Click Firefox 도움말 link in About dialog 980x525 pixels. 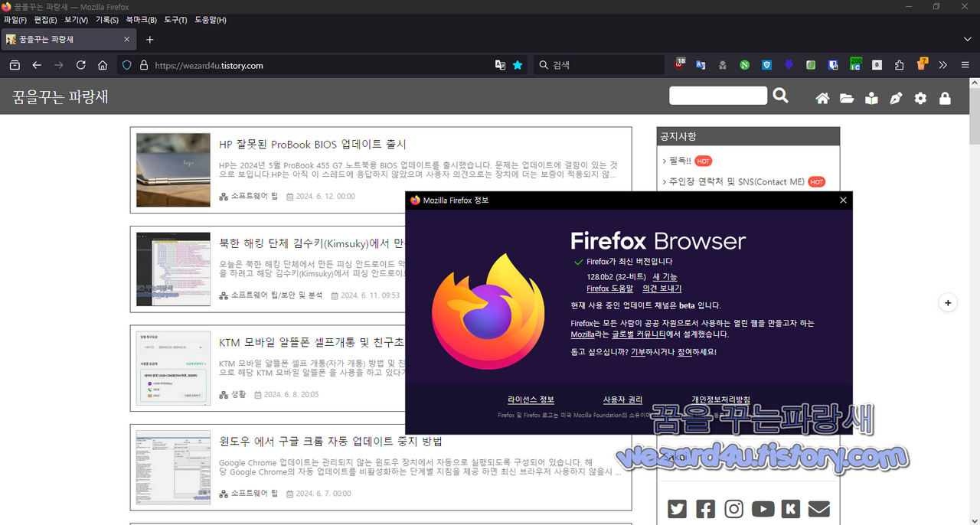[x=610, y=289]
